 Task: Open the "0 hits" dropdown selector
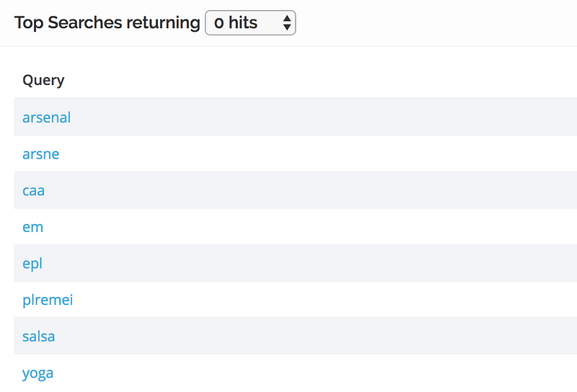pos(250,23)
